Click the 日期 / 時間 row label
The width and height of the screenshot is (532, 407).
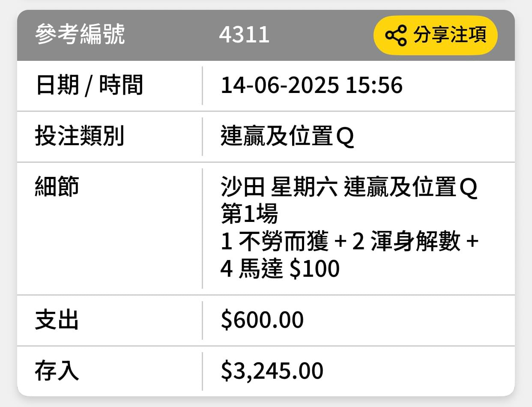89,85
